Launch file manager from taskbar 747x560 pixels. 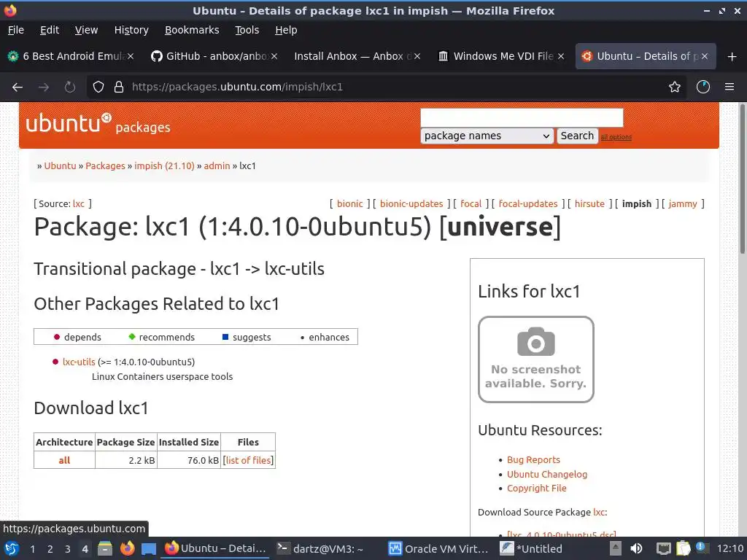(105, 548)
